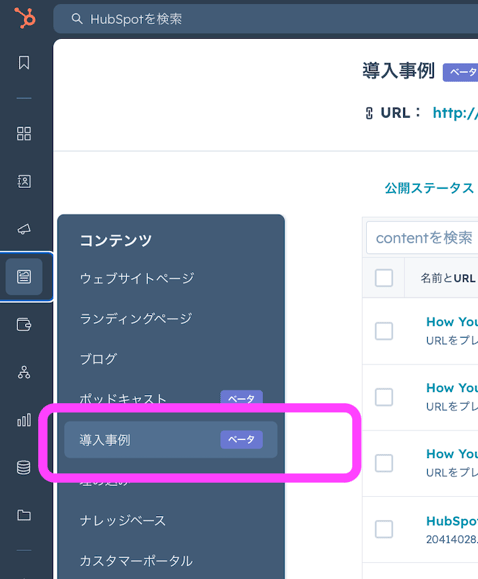Viewport: 478px width, 579px height.
Task: Click the link icon beside URL
Action: point(369,113)
